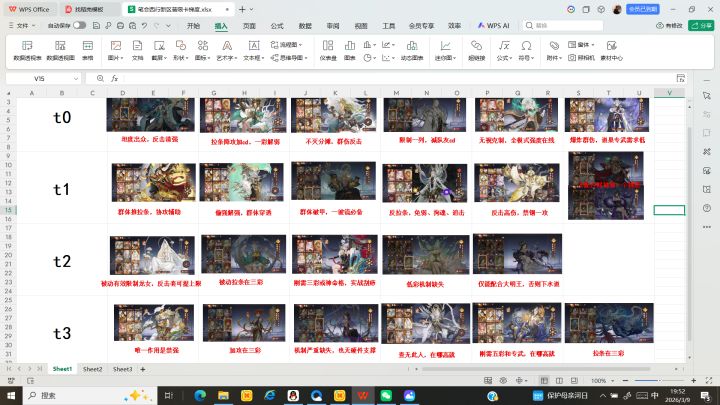Open the 文件 file menu
720x405 pixels.
22,26
